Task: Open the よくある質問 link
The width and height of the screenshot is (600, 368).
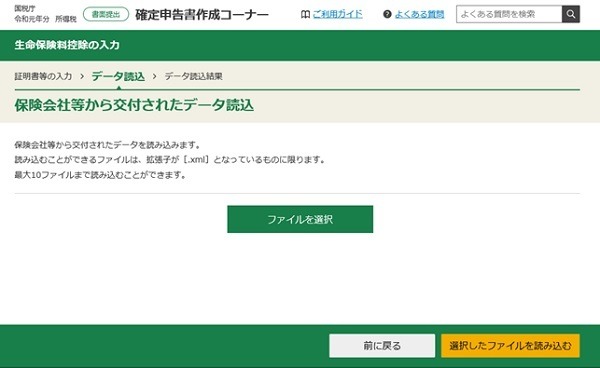Action: point(419,15)
